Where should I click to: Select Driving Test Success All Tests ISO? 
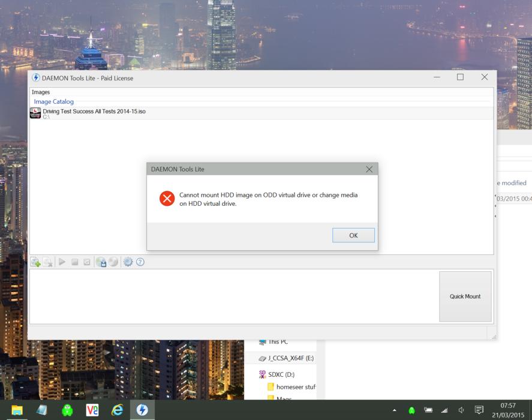click(x=94, y=112)
